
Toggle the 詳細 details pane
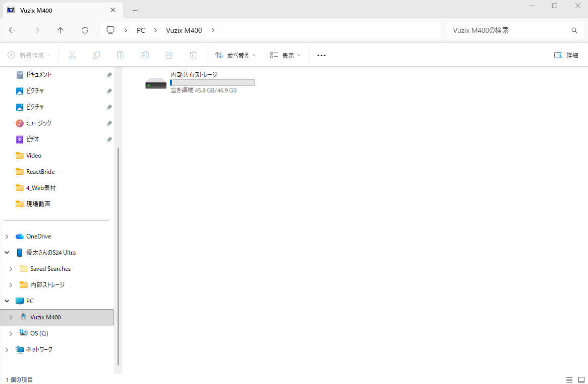[566, 55]
